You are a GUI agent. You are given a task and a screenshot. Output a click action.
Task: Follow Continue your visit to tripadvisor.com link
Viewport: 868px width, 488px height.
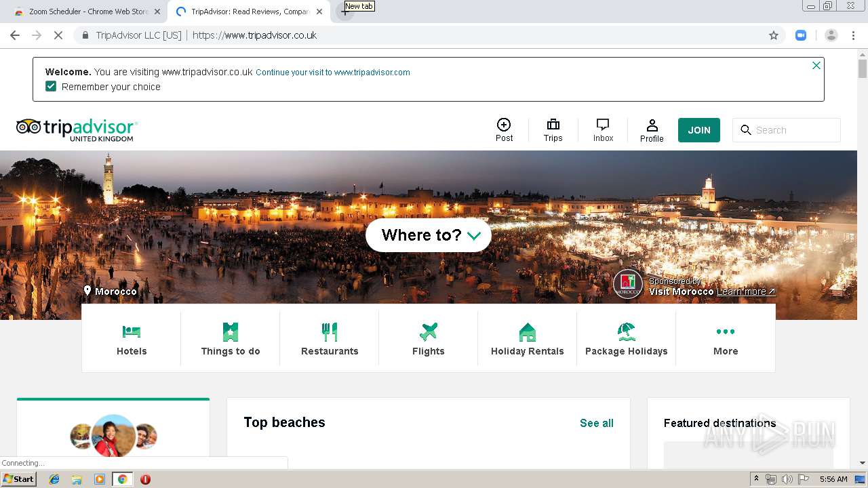[x=333, y=73]
